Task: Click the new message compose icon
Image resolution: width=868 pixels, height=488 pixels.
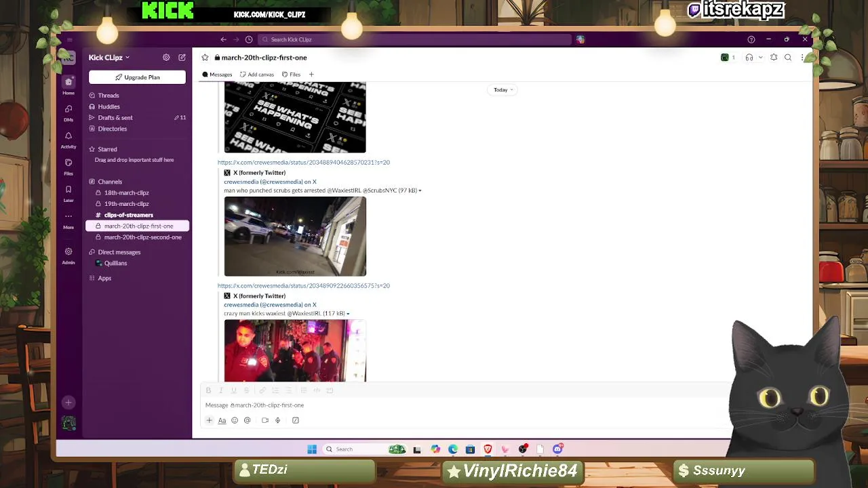Action: pos(182,58)
